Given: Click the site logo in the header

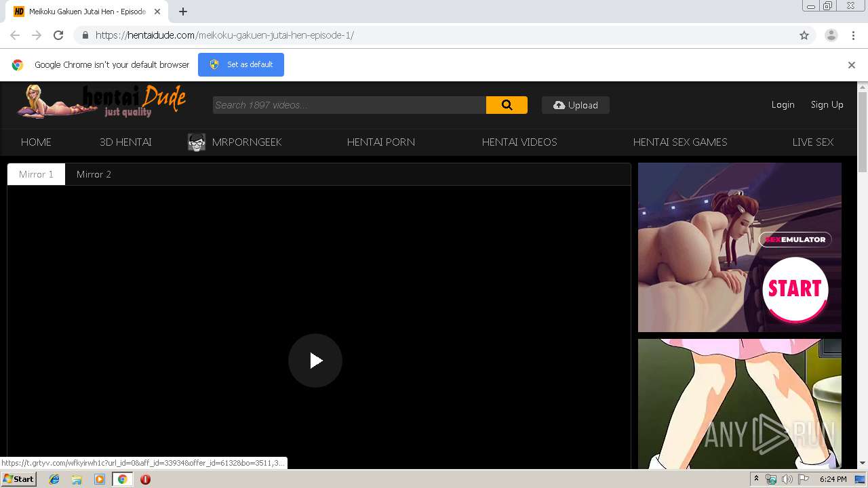Looking at the screenshot, I should (102, 102).
